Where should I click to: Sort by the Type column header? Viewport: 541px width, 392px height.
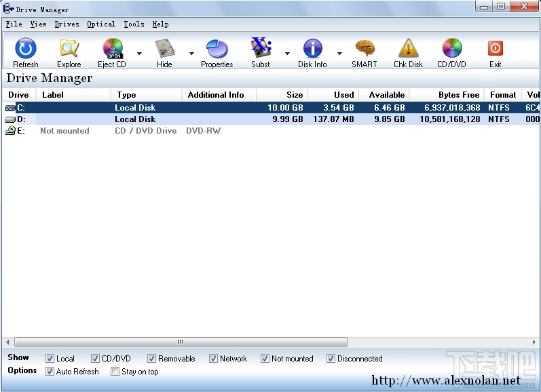147,95
